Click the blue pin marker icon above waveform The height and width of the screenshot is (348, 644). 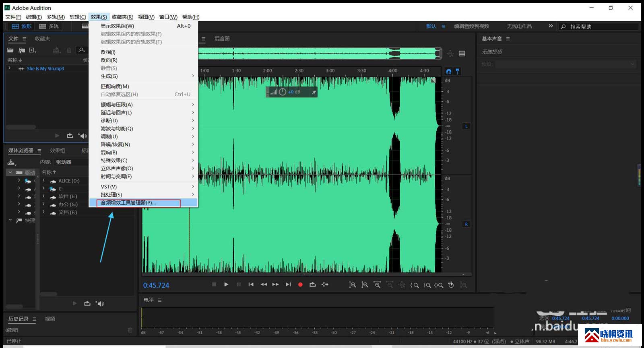(457, 72)
